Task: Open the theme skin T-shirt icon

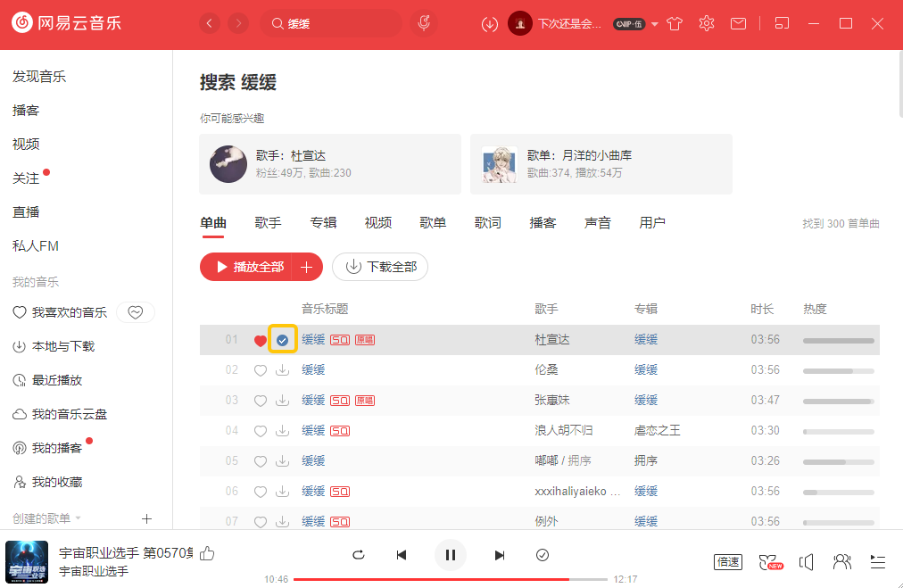Action: tap(675, 23)
